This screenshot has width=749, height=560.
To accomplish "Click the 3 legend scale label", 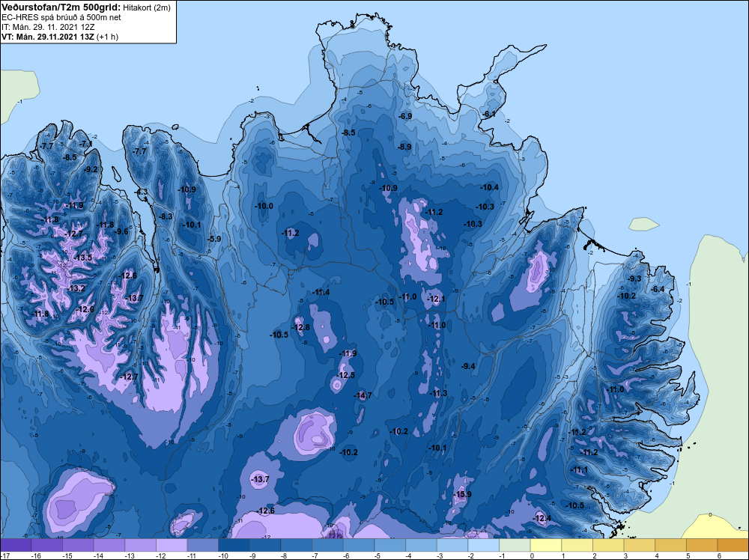I will click(625, 556).
